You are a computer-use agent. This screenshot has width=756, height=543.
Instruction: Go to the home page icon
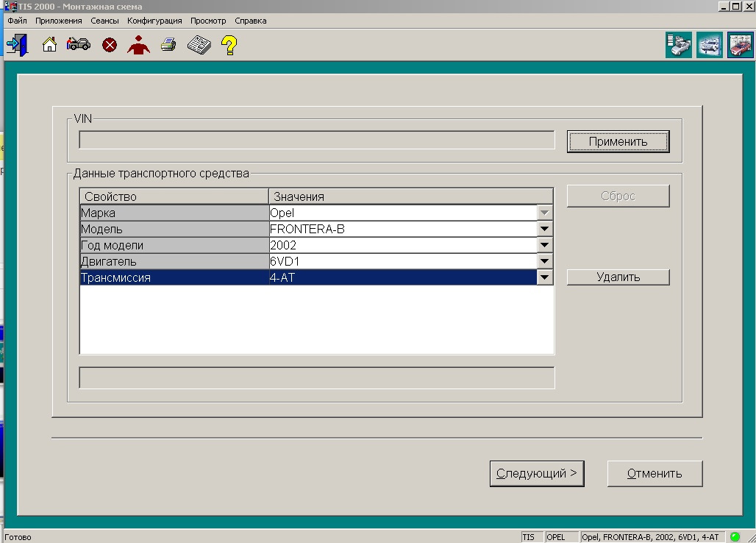(x=49, y=45)
